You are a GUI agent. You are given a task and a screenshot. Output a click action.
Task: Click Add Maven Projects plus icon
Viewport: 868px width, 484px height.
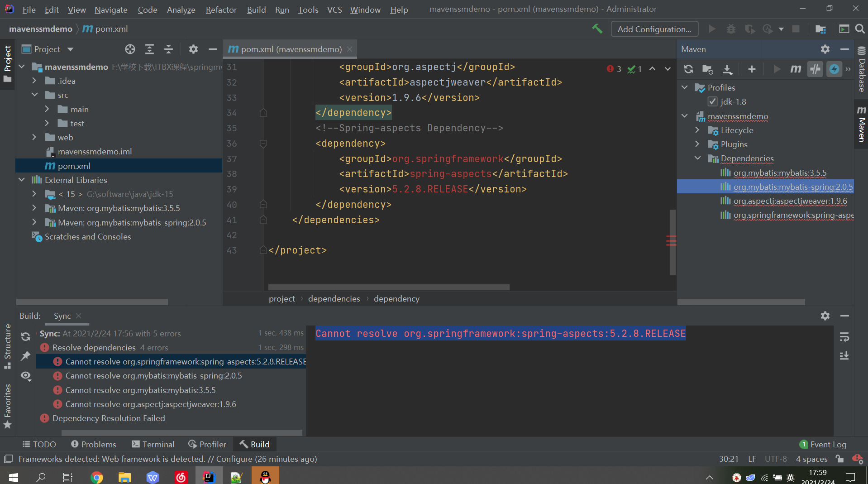coord(752,69)
